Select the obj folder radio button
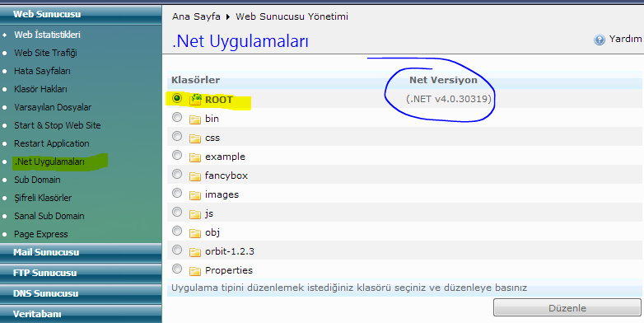The height and width of the screenshot is (323, 644). click(177, 231)
